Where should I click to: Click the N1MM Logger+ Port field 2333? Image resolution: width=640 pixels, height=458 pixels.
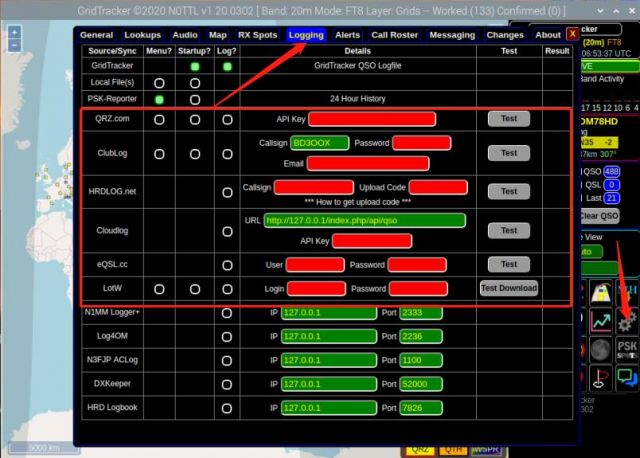421,313
